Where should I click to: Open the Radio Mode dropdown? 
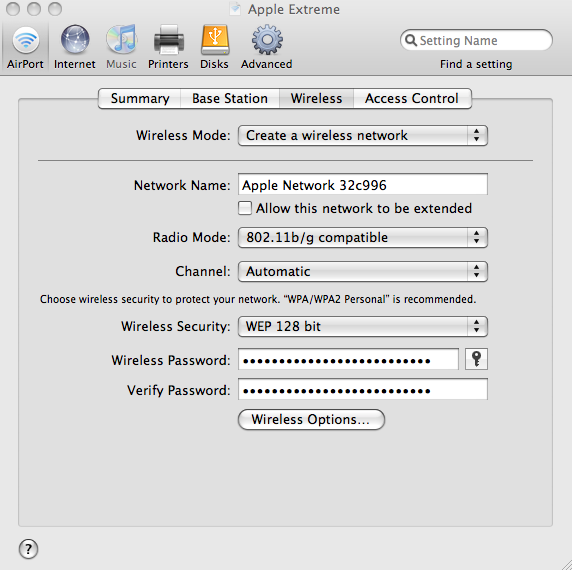[363, 238]
